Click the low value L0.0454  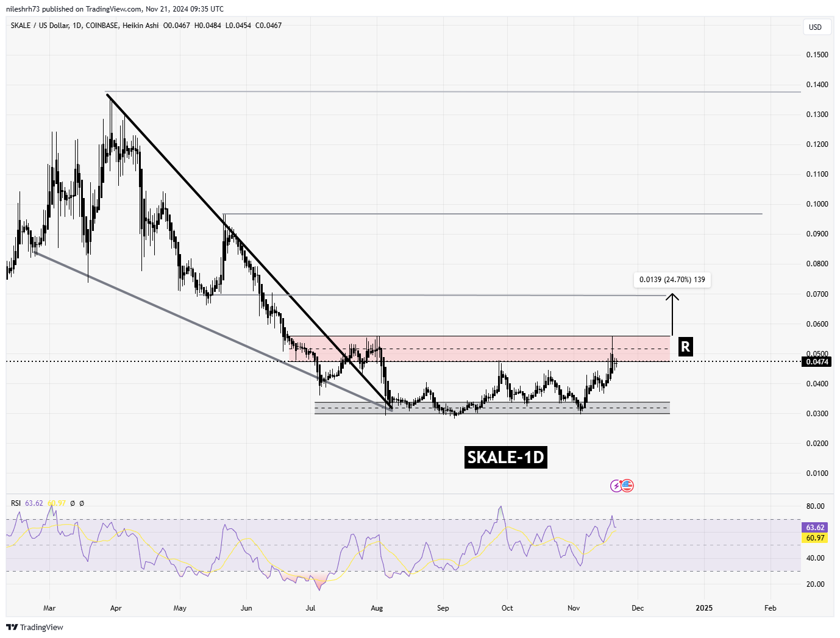click(x=238, y=26)
